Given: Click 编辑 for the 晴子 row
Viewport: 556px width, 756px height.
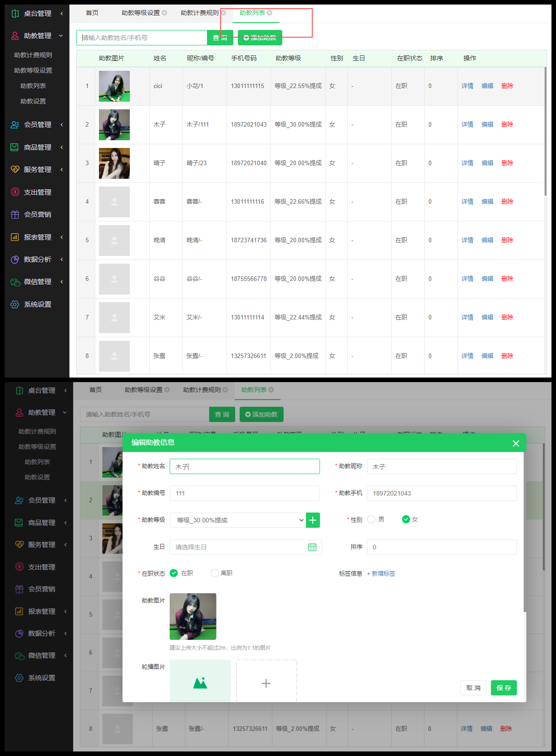Looking at the screenshot, I should [x=487, y=163].
